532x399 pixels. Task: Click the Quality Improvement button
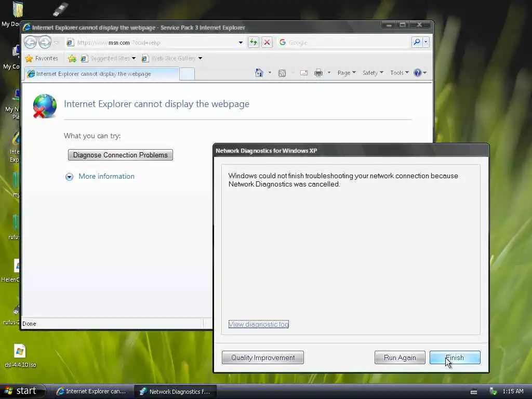[262, 357]
